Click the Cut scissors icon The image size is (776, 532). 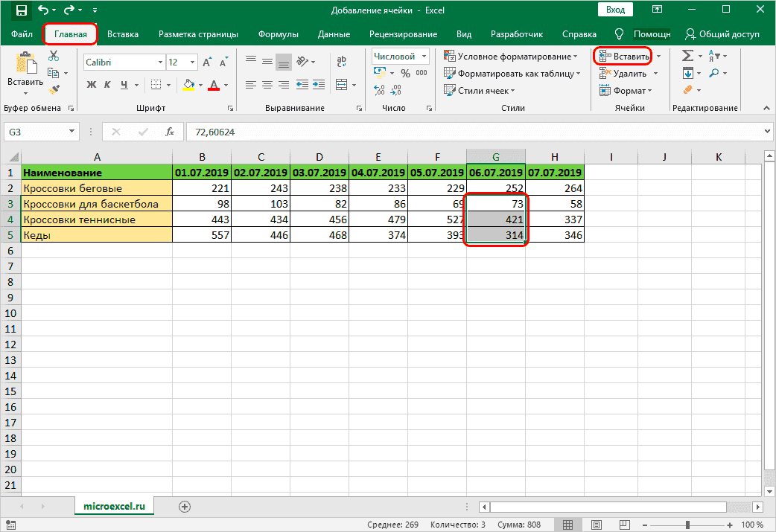54,57
